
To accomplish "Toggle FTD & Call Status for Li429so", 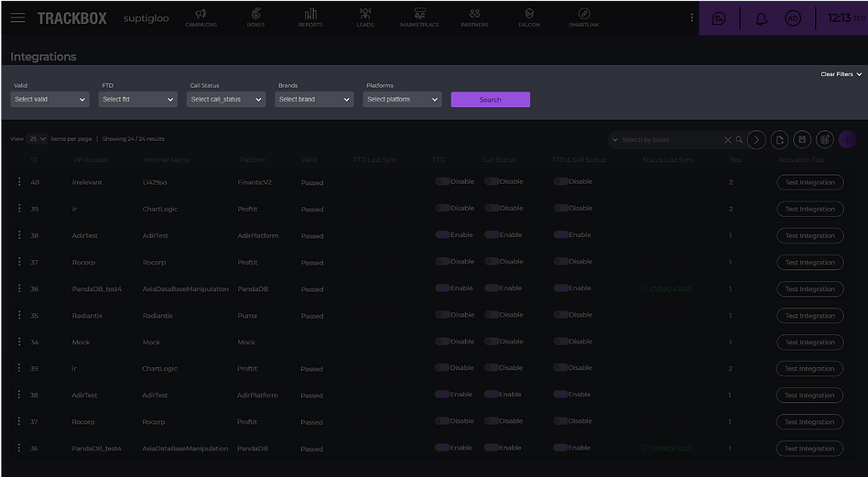I will pyautogui.click(x=560, y=181).
